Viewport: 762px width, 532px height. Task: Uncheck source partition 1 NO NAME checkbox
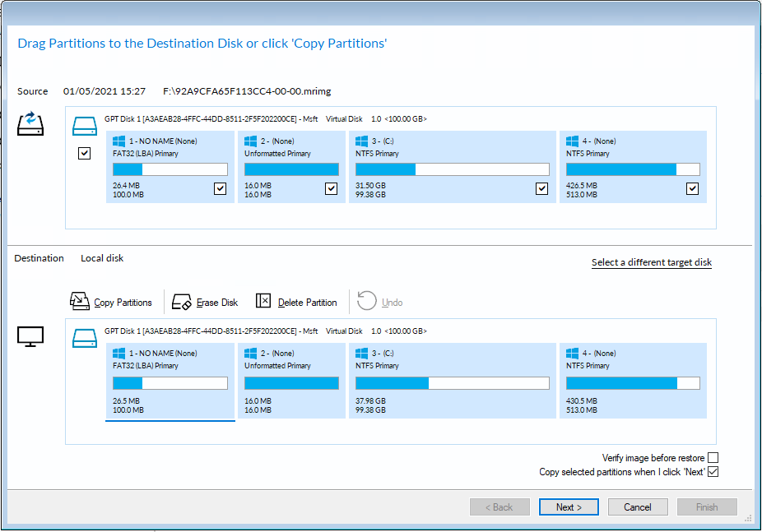tap(220, 189)
